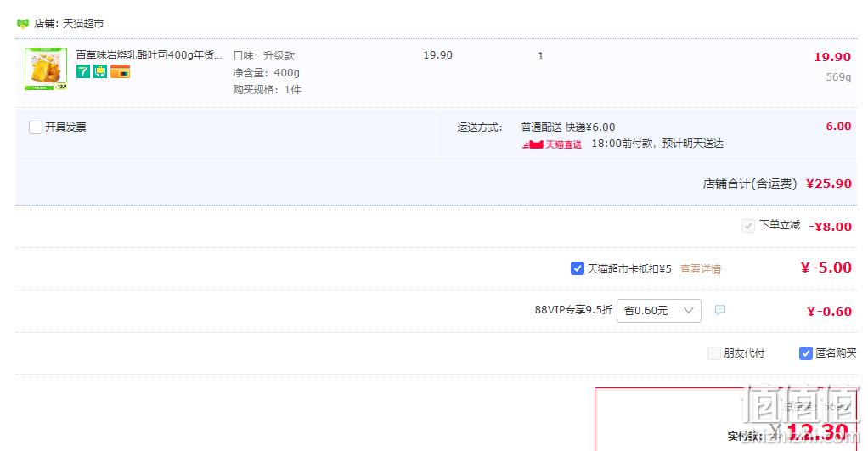Click the discount amount -¥8.00
868x451 pixels.
(x=830, y=226)
